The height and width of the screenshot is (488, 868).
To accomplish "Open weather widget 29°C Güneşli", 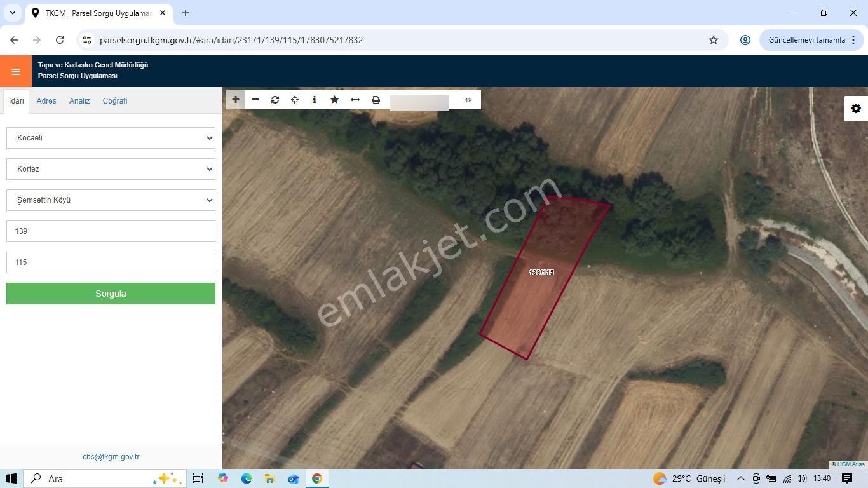I will pyautogui.click(x=689, y=478).
